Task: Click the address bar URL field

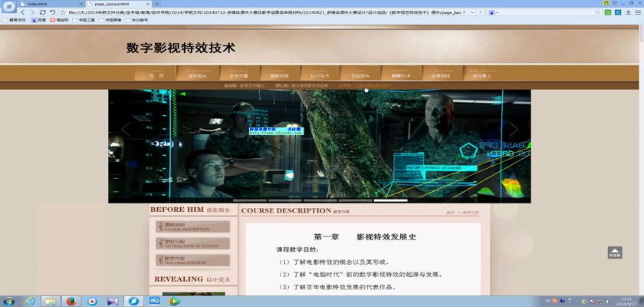Action: point(267,12)
